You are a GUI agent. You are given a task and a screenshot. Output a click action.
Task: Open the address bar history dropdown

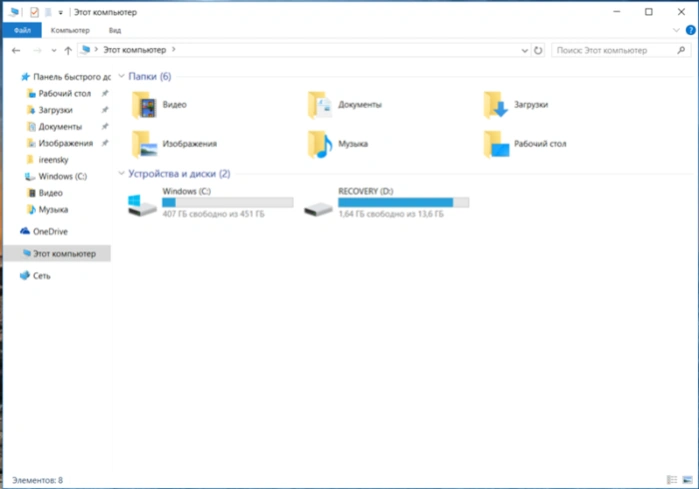point(525,50)
